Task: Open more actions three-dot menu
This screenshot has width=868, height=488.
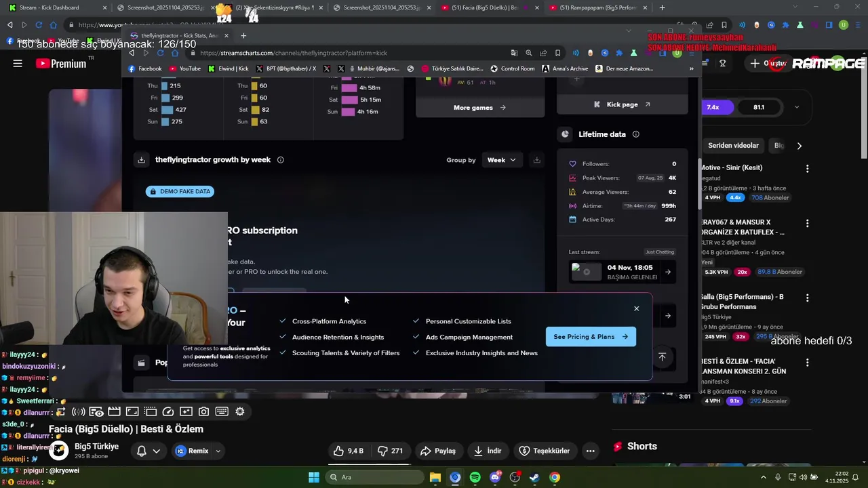Action: 591,451
